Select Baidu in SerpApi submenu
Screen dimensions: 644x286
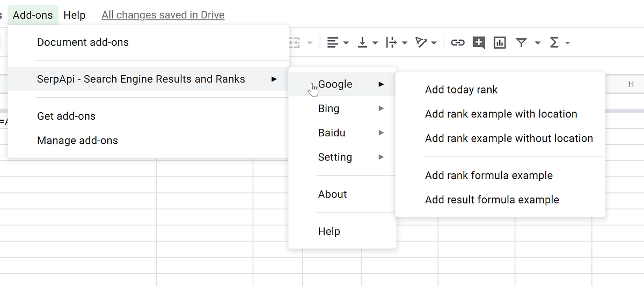coord(342,133)
